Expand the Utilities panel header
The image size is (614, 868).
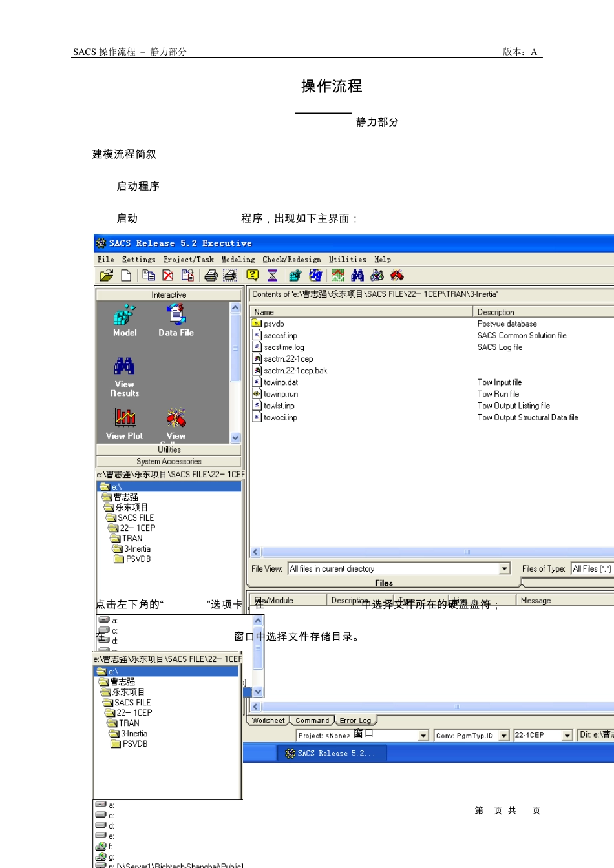[x=169, y=449]
